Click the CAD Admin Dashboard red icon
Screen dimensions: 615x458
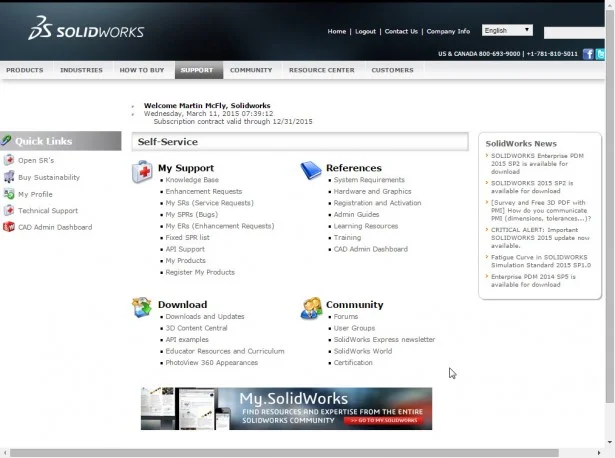[x=9, y=227]
